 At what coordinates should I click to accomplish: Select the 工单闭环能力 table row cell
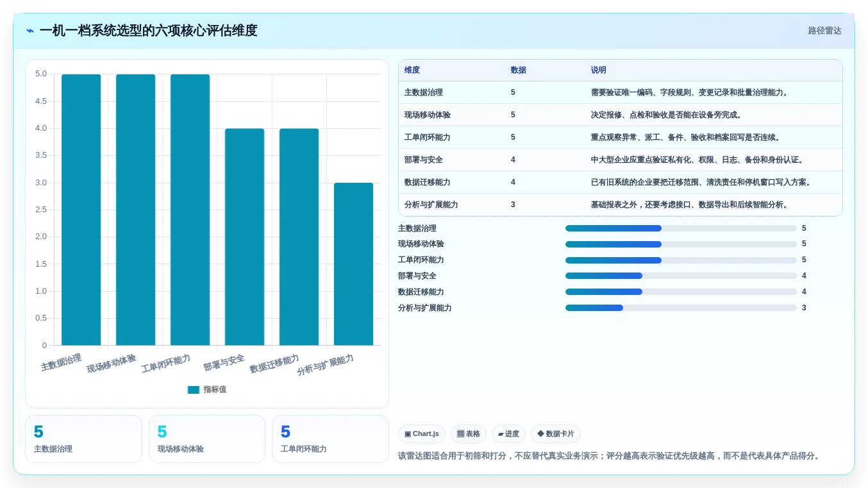428,137
